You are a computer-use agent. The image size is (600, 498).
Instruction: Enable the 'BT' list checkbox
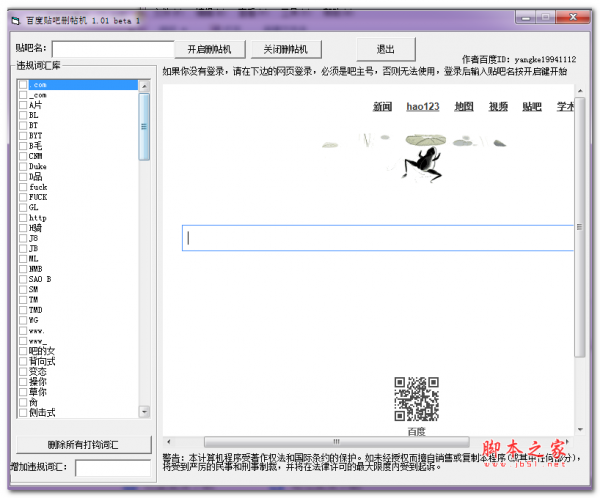(23, 126)
